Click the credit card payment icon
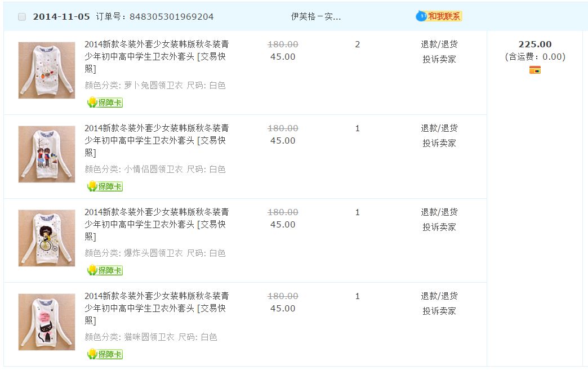The height and width of the screenshot is (370, 588). [x=534, y=70]
